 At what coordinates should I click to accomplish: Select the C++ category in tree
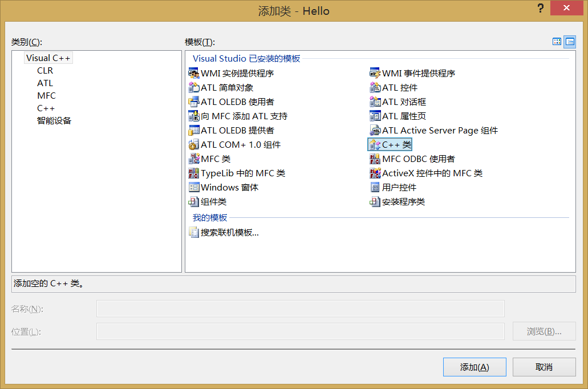46,108
